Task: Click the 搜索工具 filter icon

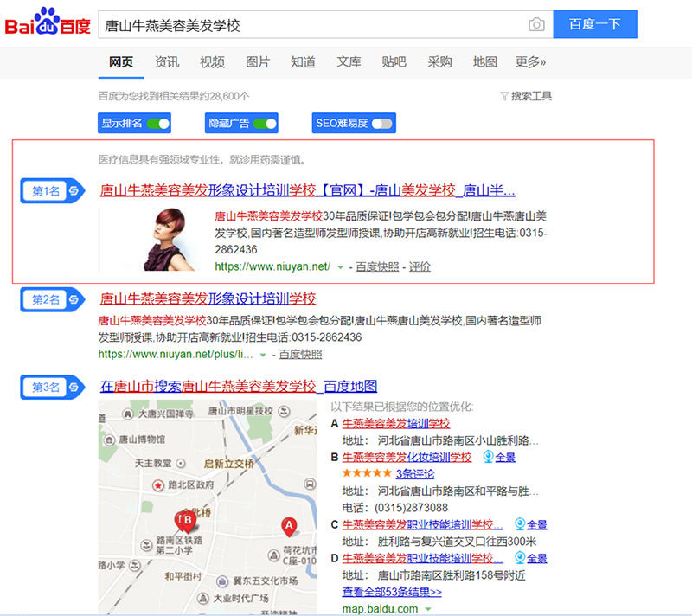Action: (x=504, y=96)
